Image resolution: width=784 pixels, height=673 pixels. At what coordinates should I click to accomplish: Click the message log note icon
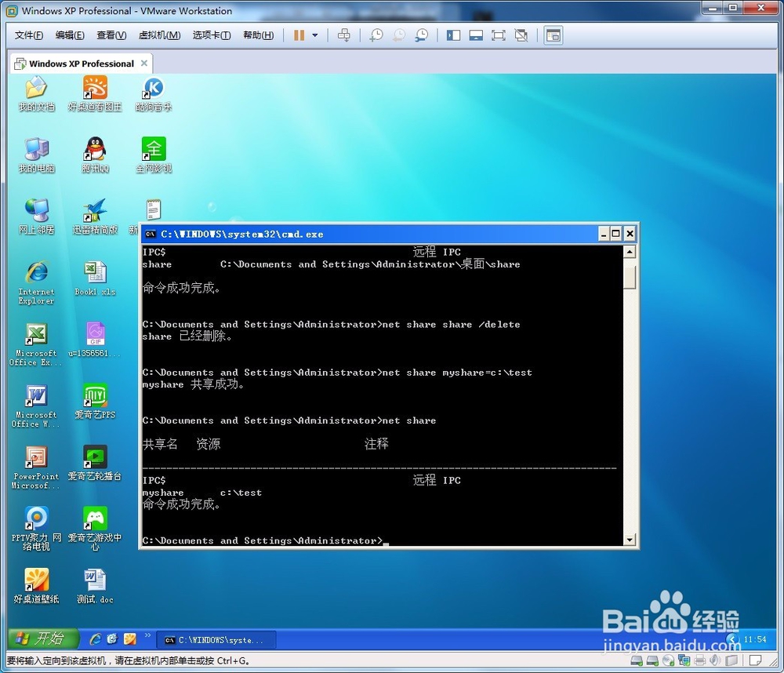point(756,660)
